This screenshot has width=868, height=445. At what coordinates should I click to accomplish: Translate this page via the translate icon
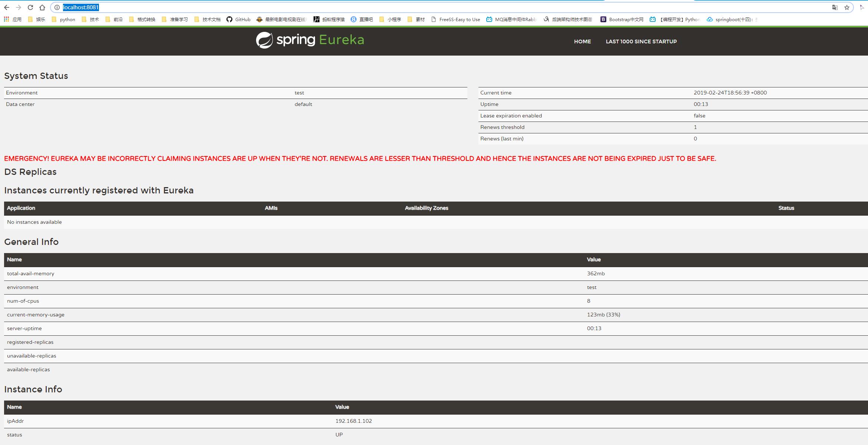point(835,7)
